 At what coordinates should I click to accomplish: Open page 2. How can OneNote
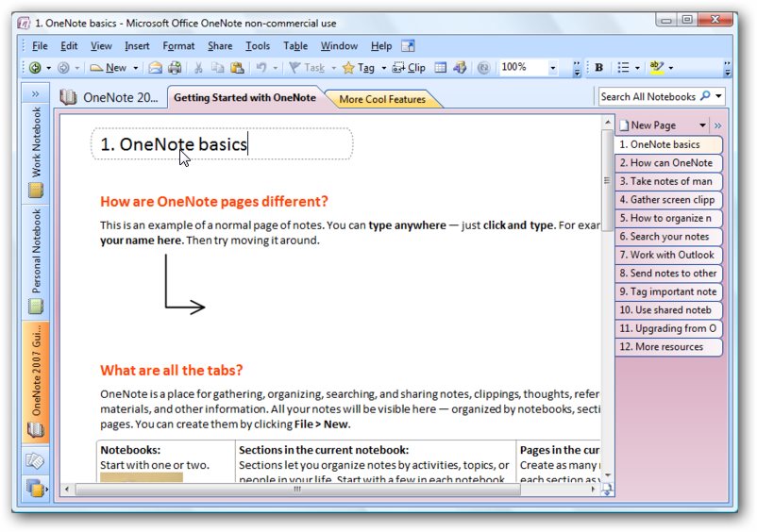(x=668, y=163)
